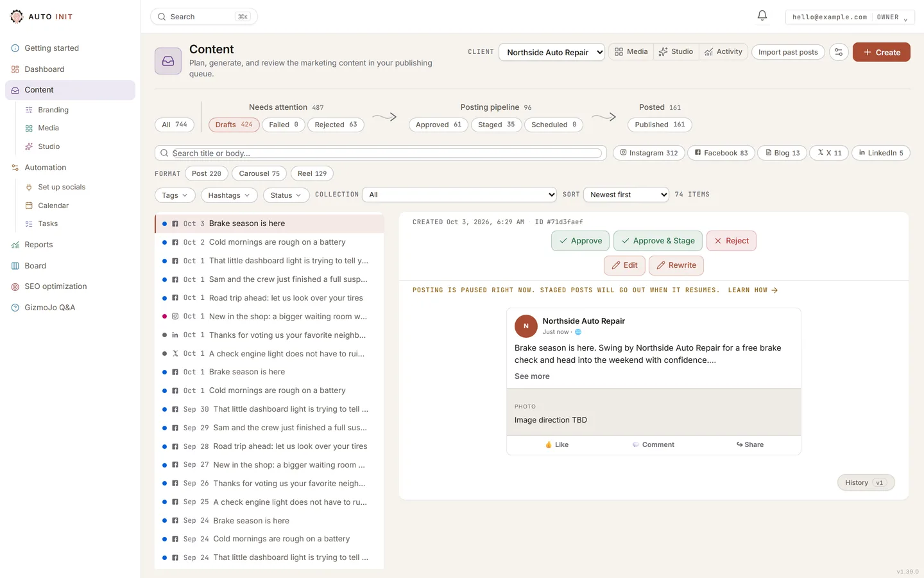The width and height of the screenshot is (924, 578).
Task: Click the History v1 button
Action: tap(866, 482)
